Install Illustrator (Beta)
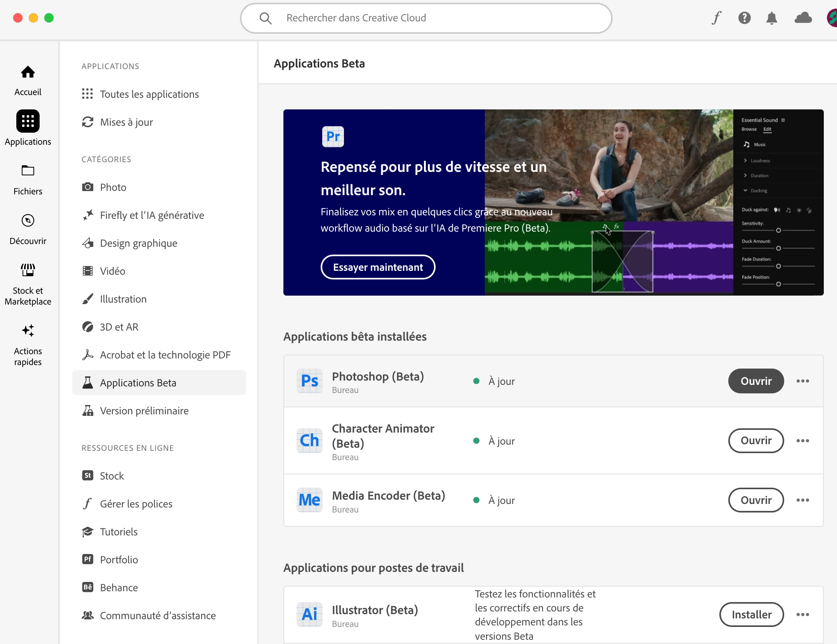Screen dimensions: 837x644 [751, 615]
